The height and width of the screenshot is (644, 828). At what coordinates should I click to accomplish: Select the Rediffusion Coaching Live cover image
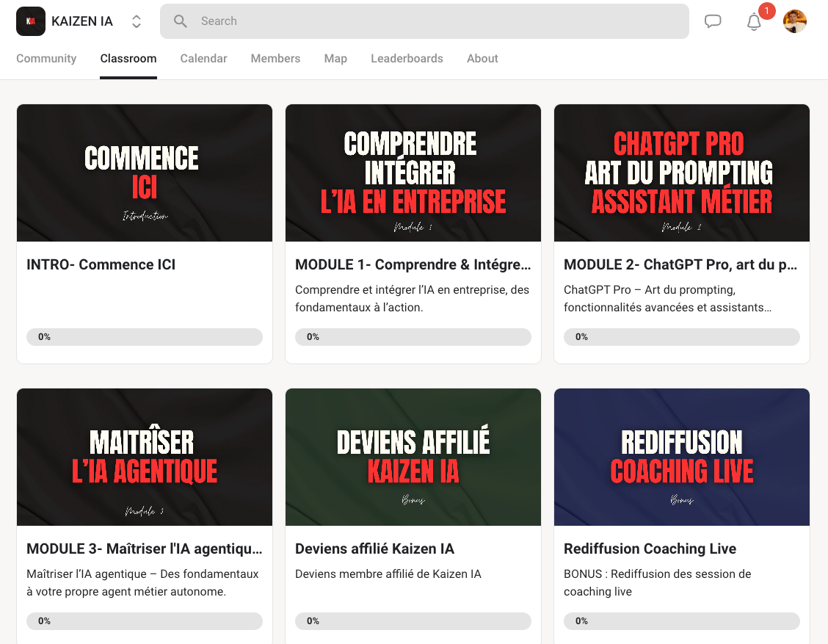coord(681,457)
